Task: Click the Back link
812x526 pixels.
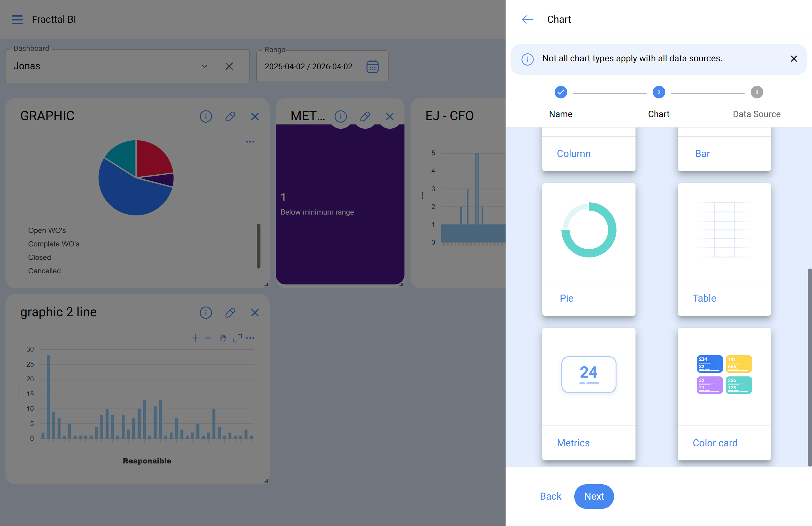Action: [550, 496]
